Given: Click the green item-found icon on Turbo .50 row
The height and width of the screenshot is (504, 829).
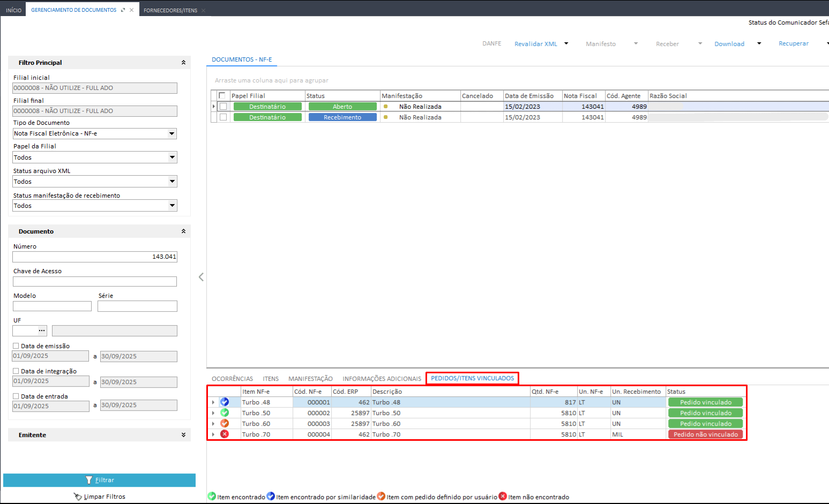Looking at the screenshot, I should (x=225, y=413).
